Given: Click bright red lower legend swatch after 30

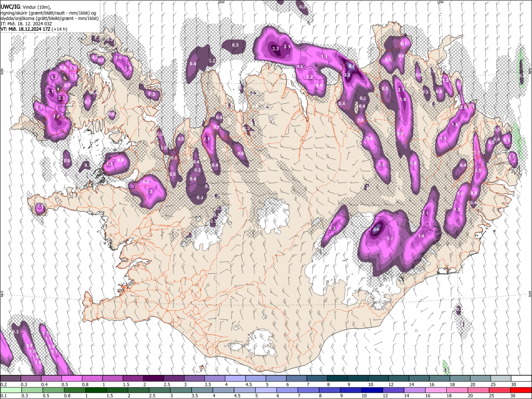Looking at the screenshot, I should [521, 390].
